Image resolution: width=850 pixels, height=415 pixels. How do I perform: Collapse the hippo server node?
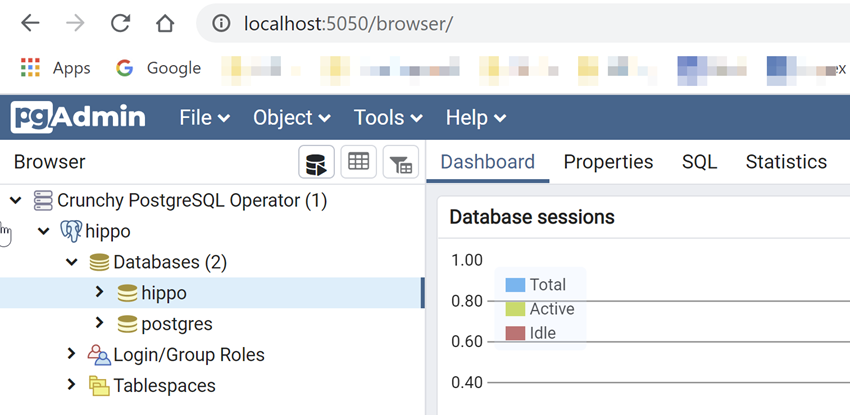coord(44,231)
